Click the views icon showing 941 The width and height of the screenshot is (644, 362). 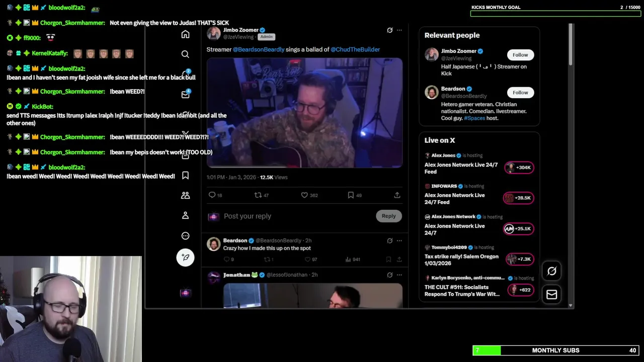(x=348, y=259)
